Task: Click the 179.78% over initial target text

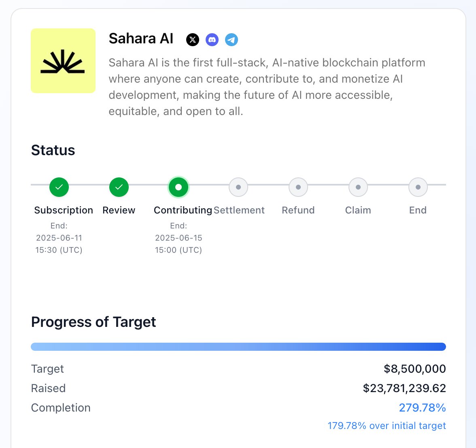Action: click(x=387, y=426)
